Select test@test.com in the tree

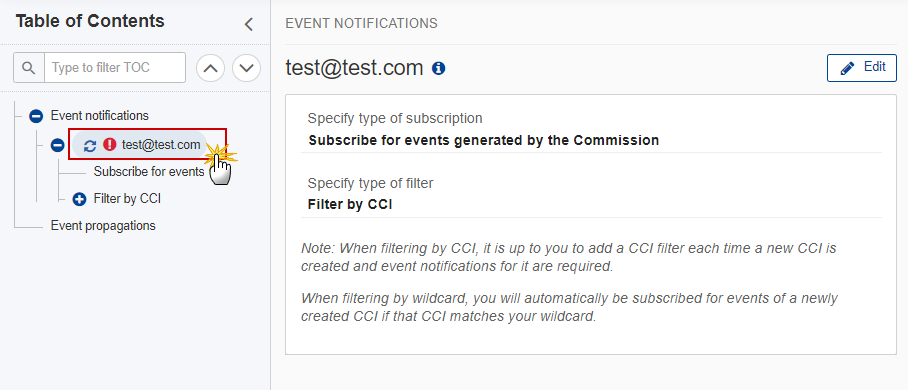(161, 145)
